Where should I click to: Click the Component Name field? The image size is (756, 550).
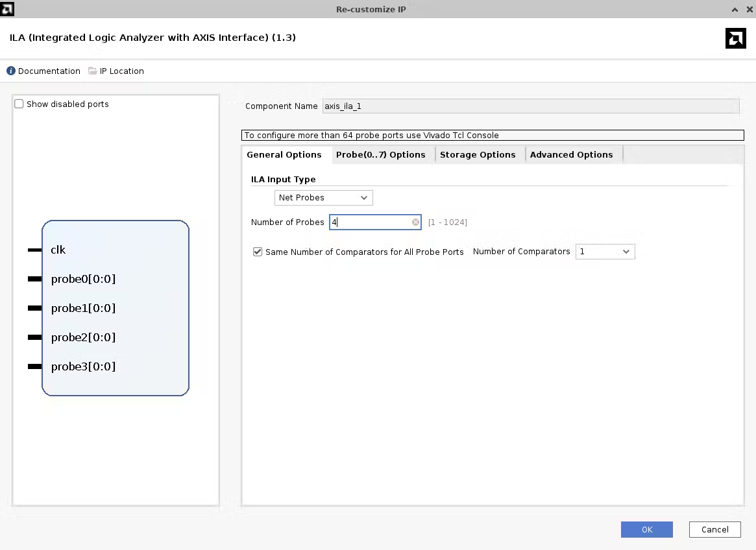click(x=530, y=106)
